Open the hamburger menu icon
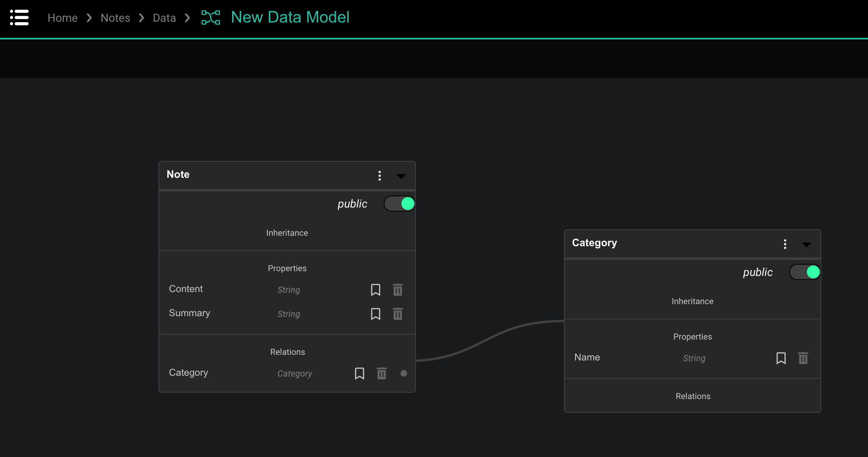Screen dimensions: 868x457 (19, 18)
